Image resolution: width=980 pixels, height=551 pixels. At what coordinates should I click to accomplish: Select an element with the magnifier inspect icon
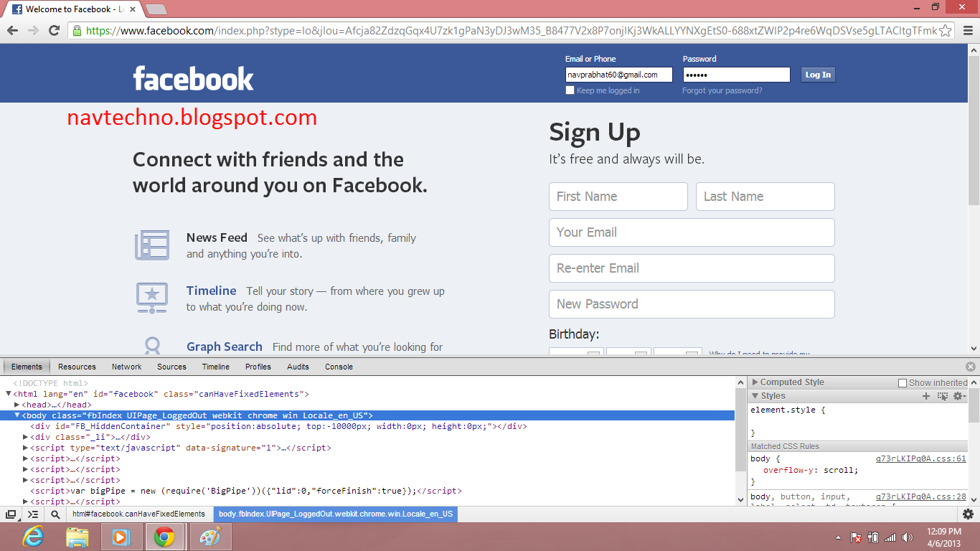(x=55, y=514)
